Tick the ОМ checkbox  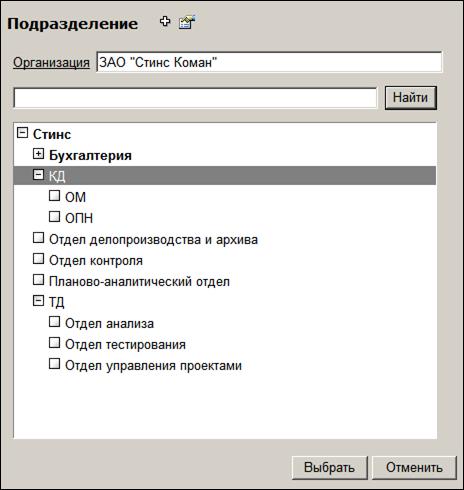54,195
